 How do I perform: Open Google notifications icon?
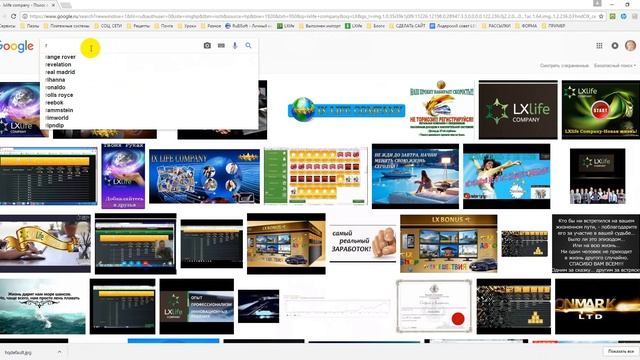[615, 46]
